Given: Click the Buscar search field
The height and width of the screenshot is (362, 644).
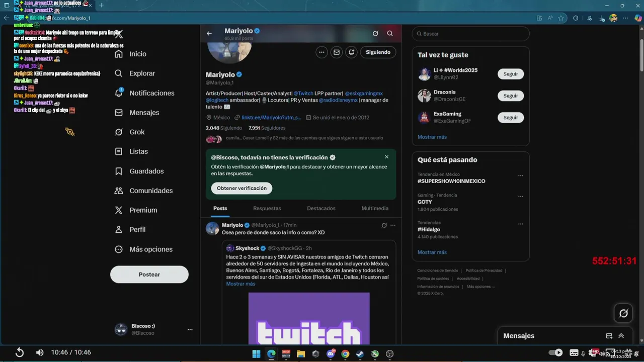Looking at the screenshot, I should [471, 34].
